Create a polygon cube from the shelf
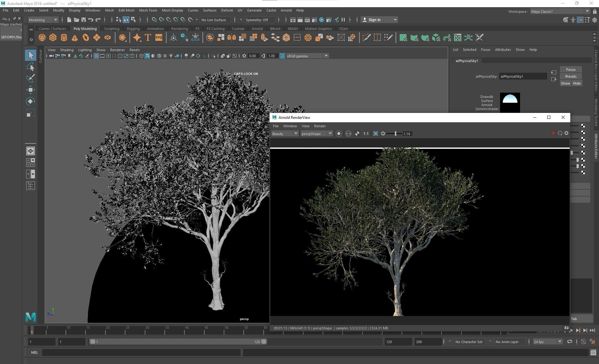Image resolution: width=599 pixels, height=364 pixels. pyautogui.click(x=53, y=38)
